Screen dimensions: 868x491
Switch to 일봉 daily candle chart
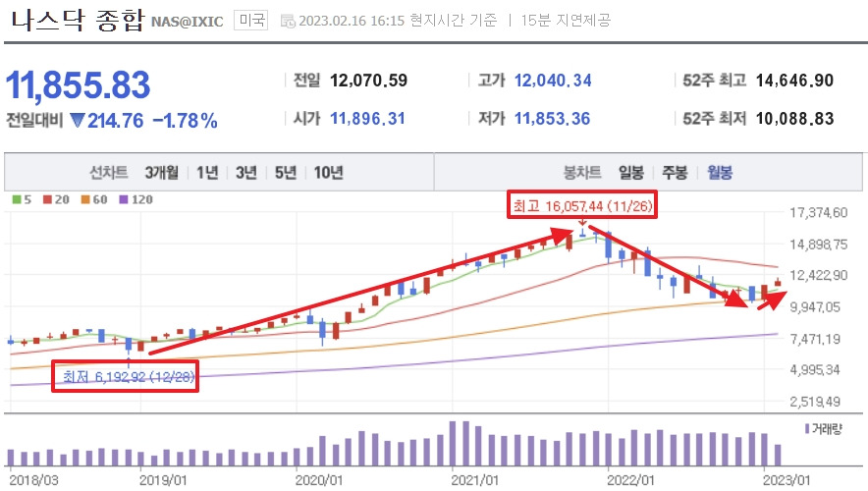631,173
